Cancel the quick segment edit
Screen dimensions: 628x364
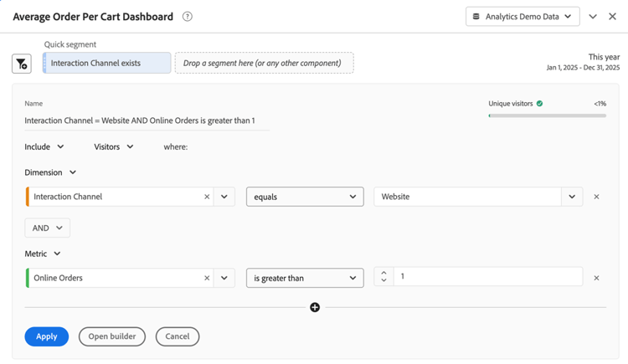click(178, 336)
